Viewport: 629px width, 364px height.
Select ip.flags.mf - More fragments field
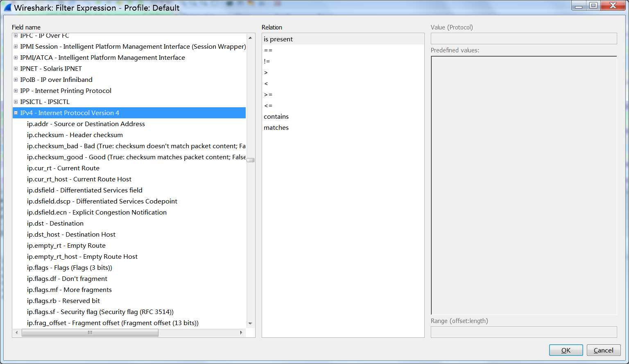(x=69, y=290)
